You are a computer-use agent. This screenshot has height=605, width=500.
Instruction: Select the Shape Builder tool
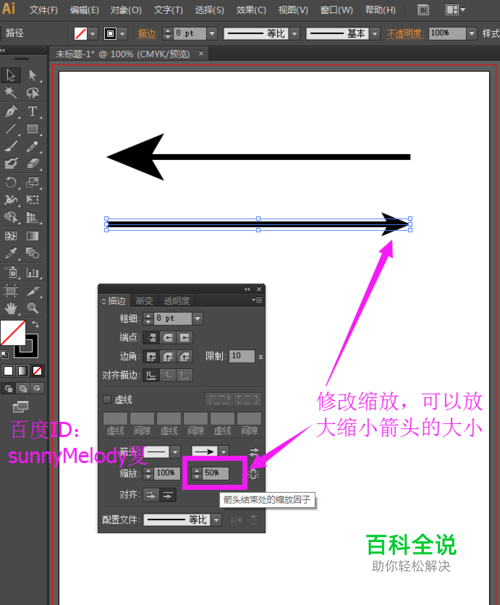click(11, 217)
